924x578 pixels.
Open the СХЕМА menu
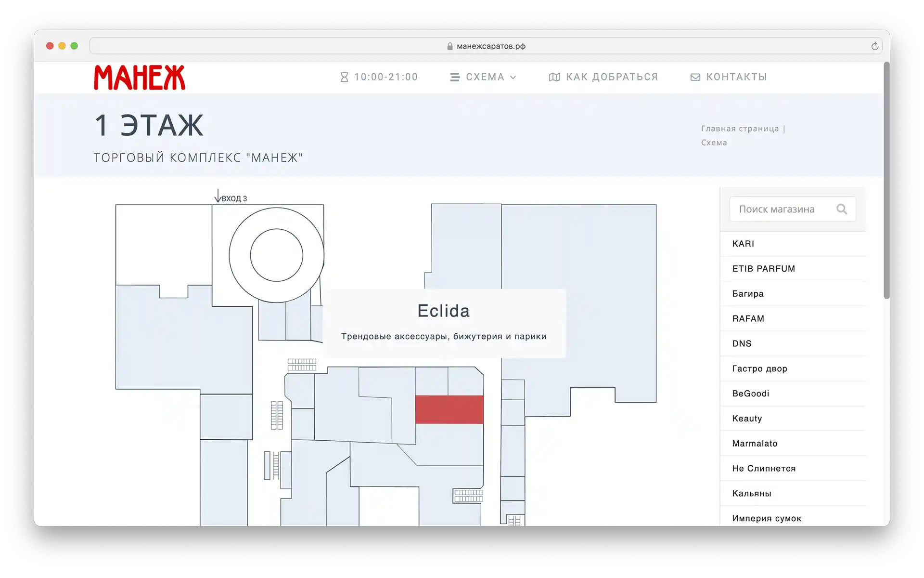[x=483, y=77]
